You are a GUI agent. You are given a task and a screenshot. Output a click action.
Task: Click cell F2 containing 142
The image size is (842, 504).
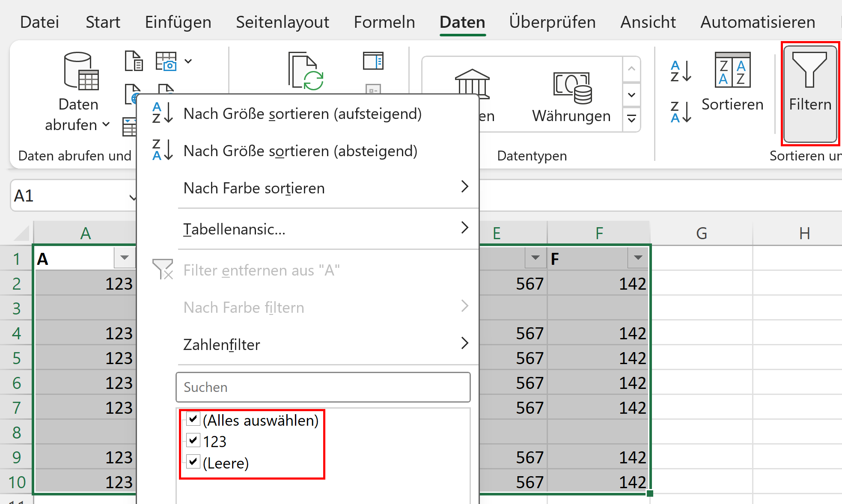(x=598, y=283)
